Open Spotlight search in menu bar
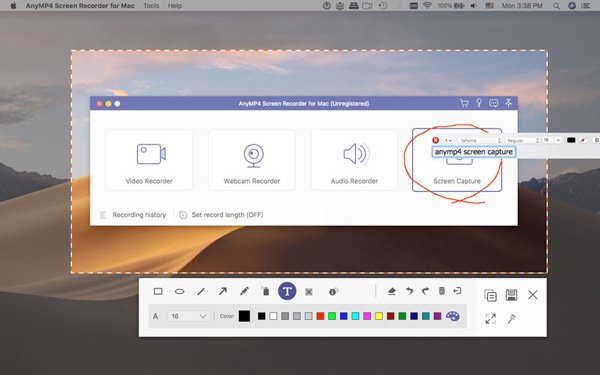Screen dimensions: 600x375 coord(556,6)
